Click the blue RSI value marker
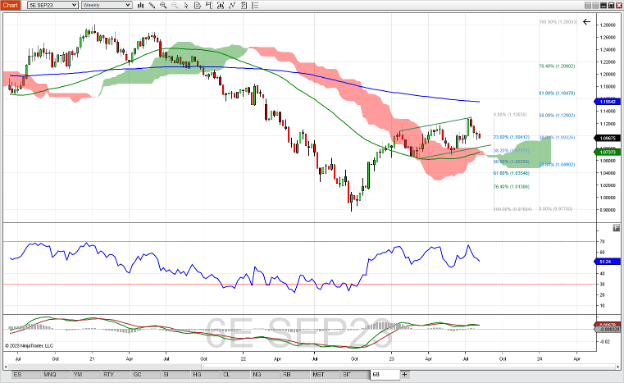Image resolution: width=624 pixels, height=384 pixels. click(608, 261)
